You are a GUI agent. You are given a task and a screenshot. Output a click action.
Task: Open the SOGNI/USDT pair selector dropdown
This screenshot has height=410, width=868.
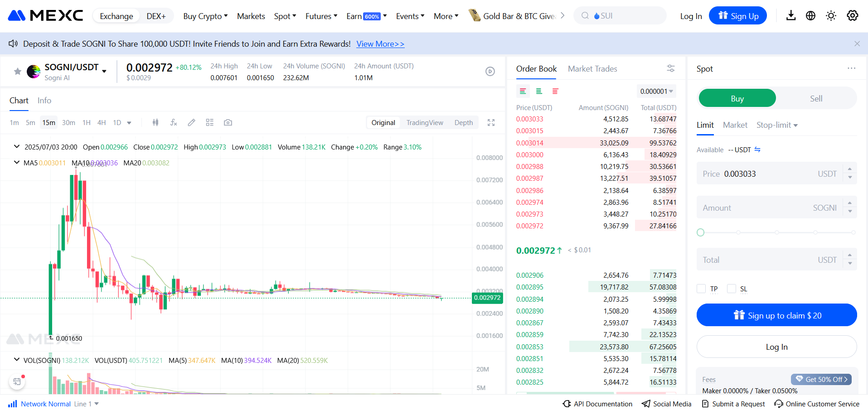coord(104,71)
